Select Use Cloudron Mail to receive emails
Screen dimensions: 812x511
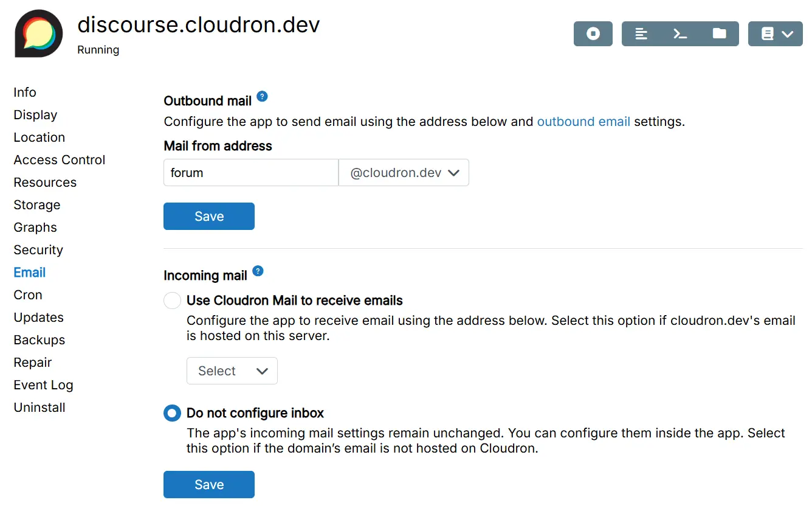coord(172,300)
